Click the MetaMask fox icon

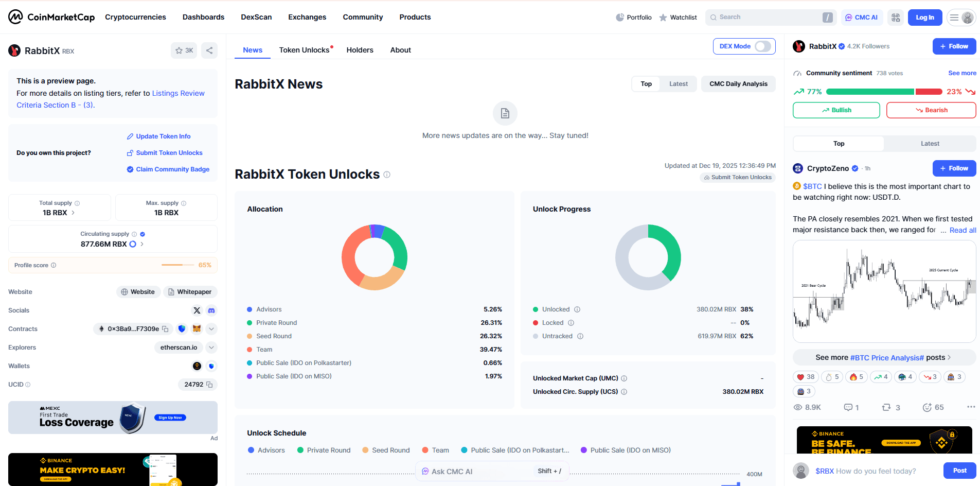coord(197,328)
